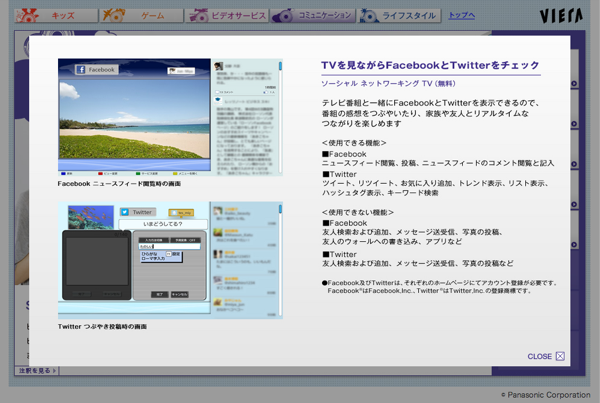
Task: Click the © Panasonic Corporation text
Action: coord(546,395)
